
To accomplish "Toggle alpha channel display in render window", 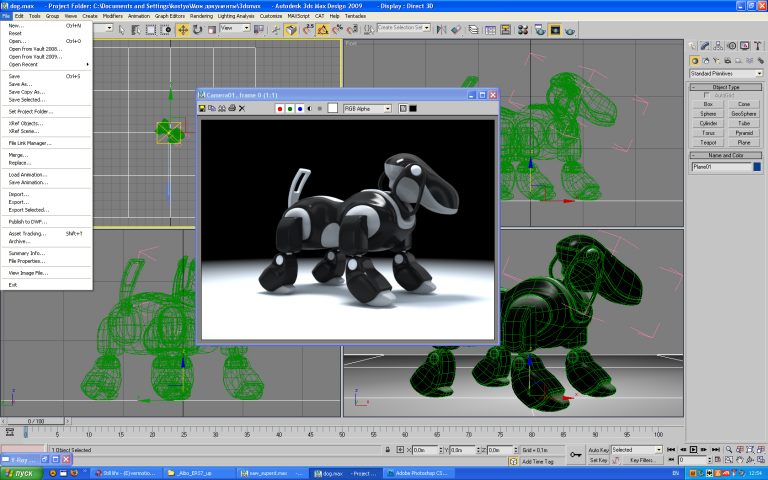I will 310,109.
